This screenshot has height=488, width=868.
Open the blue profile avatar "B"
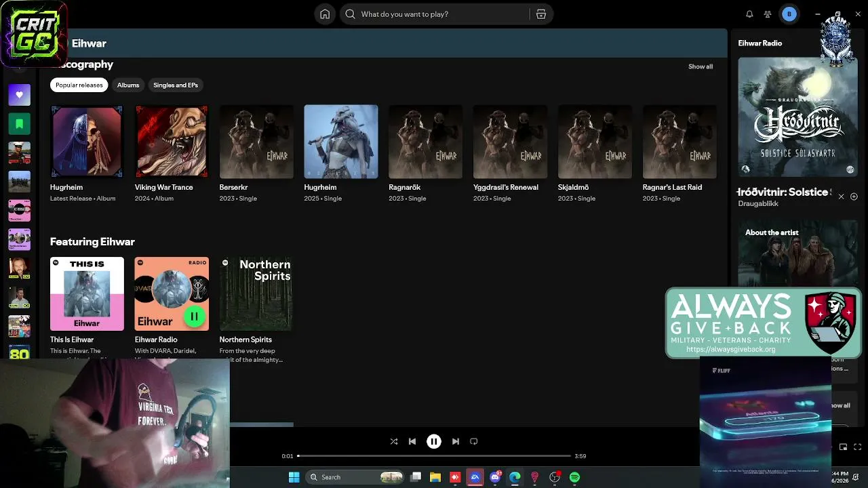789,14
